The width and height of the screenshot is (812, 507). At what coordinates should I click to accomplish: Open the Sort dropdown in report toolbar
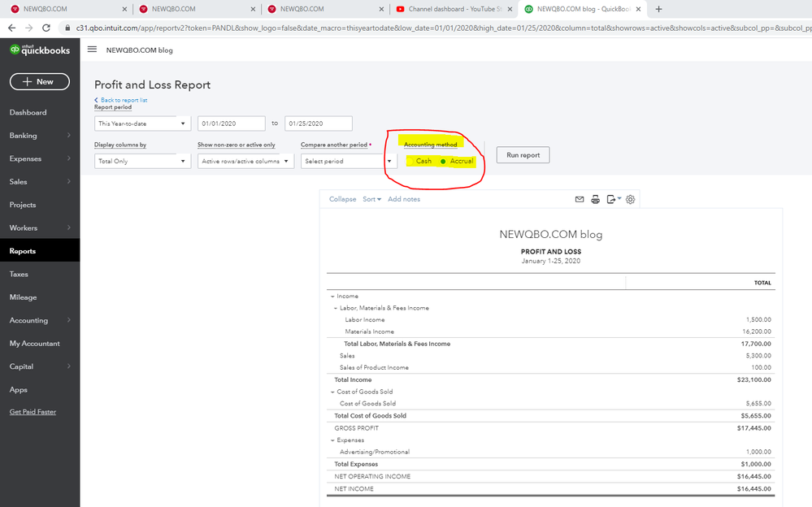coord(371,199)
